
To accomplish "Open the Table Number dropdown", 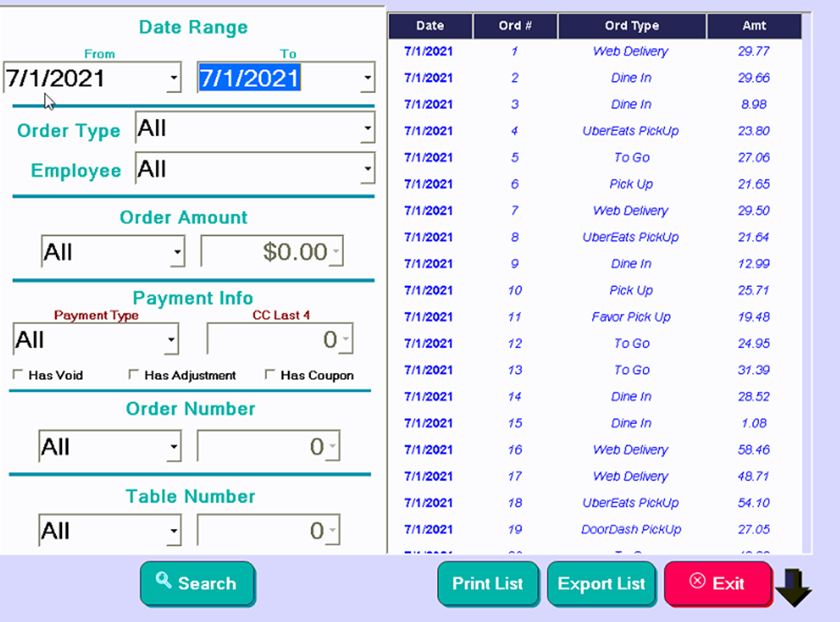I will [174, 530].
